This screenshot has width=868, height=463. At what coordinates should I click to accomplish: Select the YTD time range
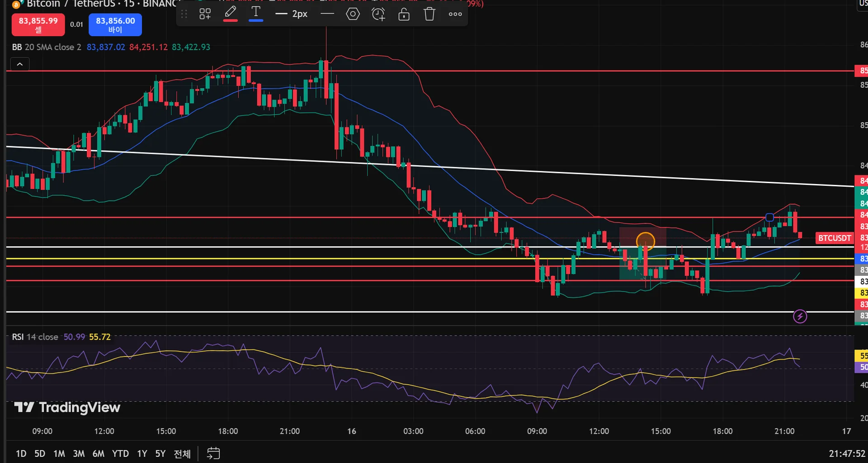click(120, 454)
